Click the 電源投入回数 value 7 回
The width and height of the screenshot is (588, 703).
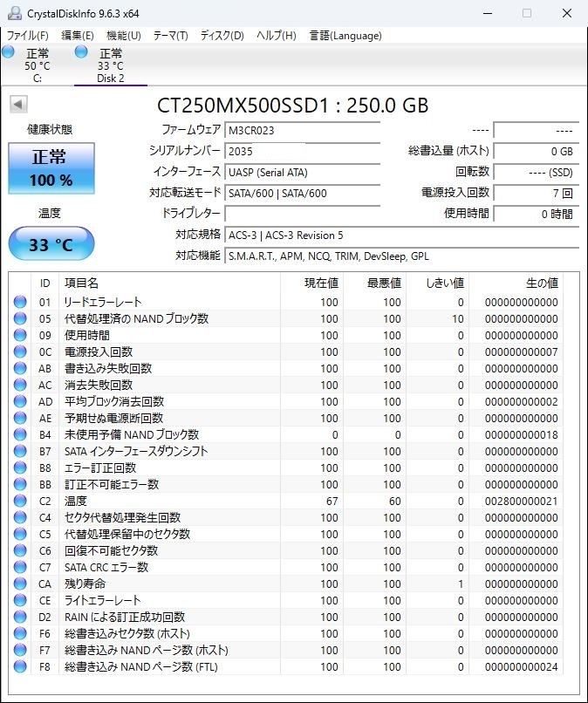tap(537, 194)
